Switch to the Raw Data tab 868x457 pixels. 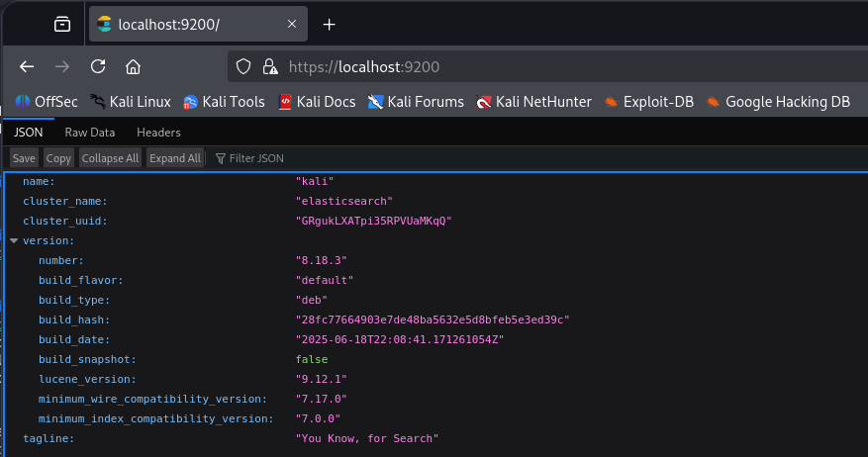coord(90,133)
